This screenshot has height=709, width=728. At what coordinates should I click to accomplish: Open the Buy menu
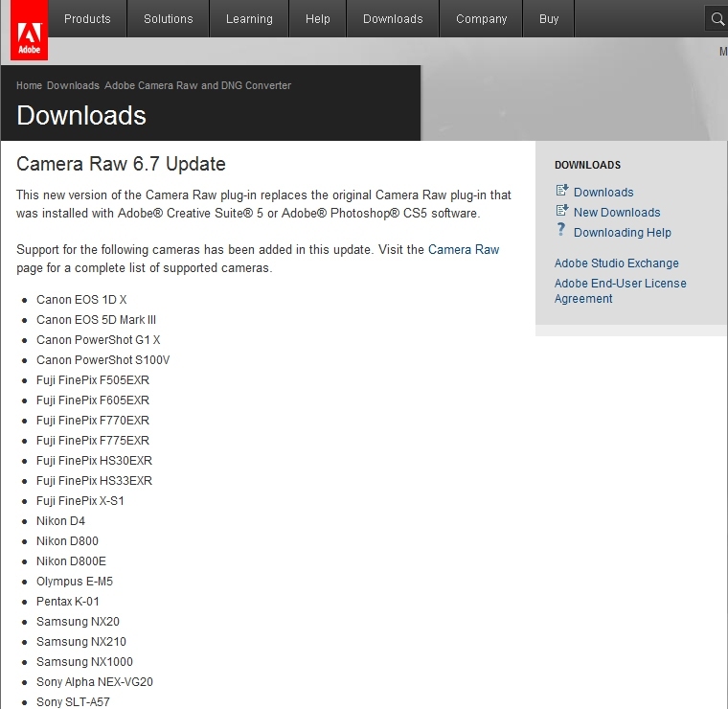[x=549, y=19]
